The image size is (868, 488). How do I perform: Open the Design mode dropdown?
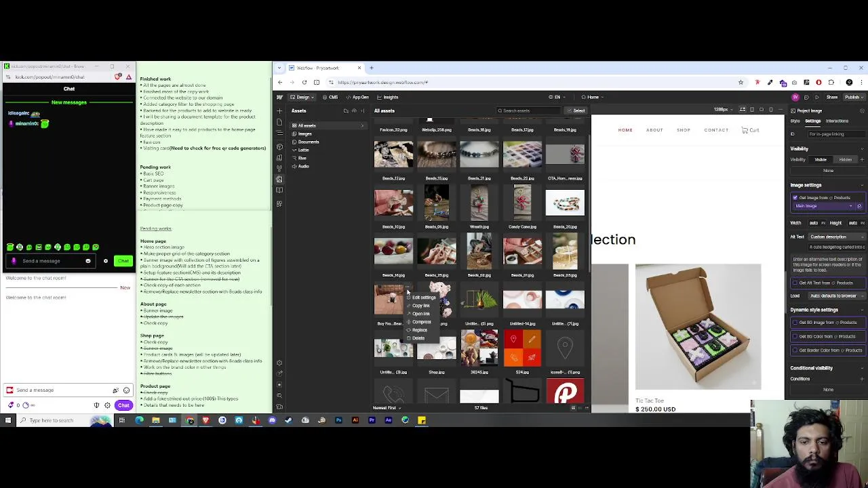tap(303, 97)
